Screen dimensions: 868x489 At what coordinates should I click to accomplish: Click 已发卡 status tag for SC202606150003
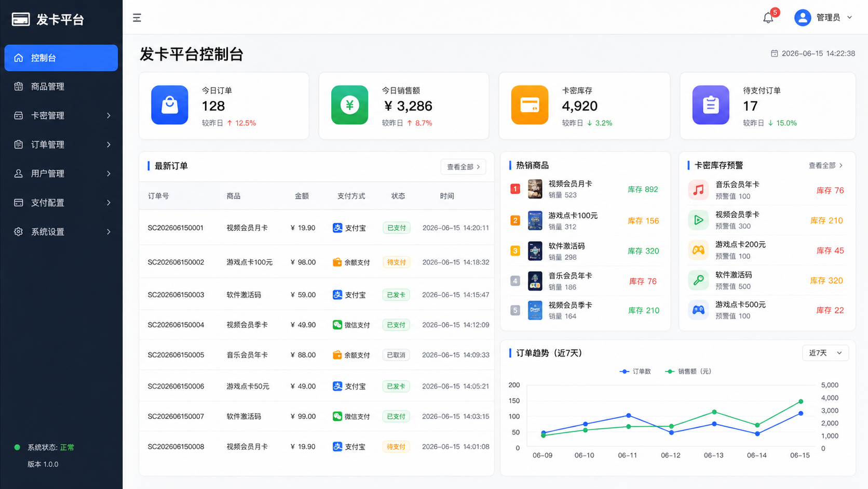397,295
